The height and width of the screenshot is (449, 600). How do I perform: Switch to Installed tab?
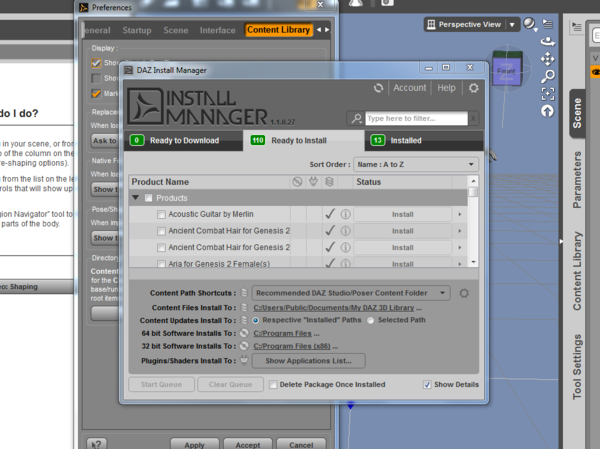pyautogui.click(x=424, y=140)
